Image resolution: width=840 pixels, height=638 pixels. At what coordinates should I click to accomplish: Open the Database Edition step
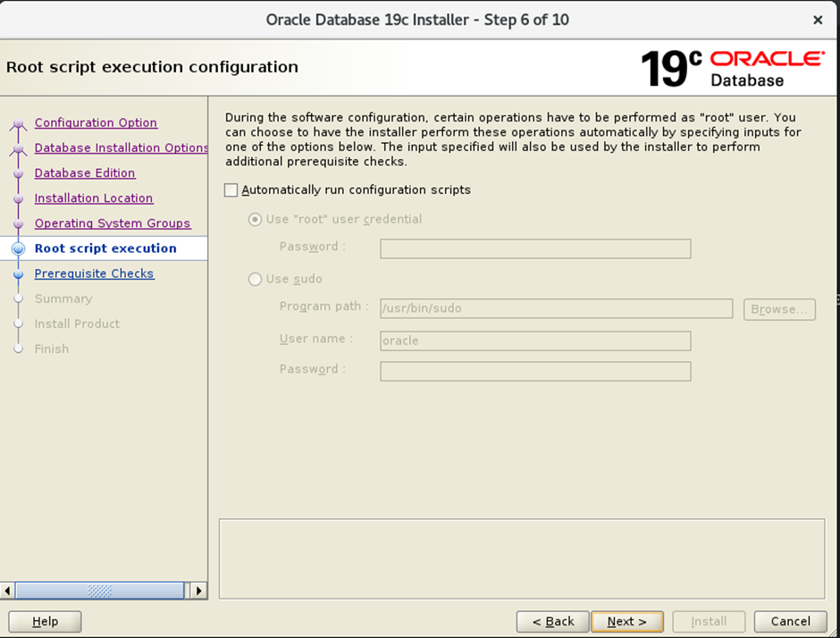85,173
